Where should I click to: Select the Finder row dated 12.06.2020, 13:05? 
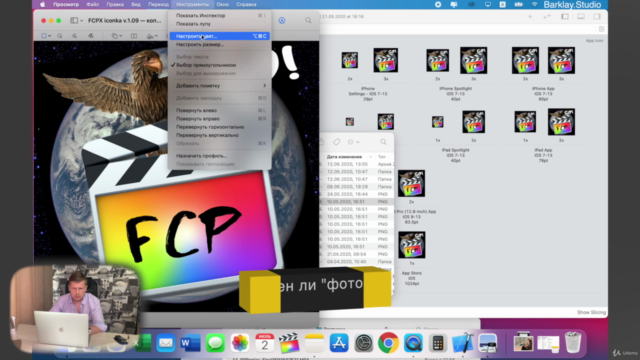pyautogui.click(x=356, y=164)
